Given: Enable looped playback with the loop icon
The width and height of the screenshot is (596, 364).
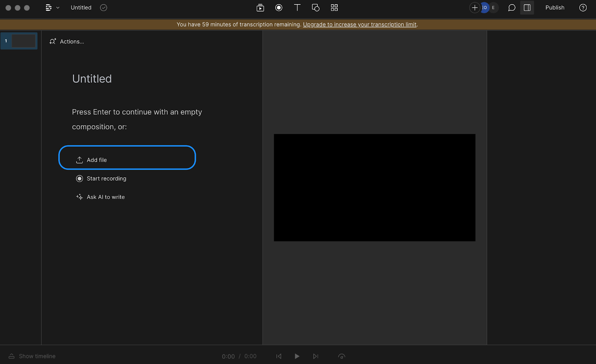Looking at the screenshot, I should (x=341, y=356).
